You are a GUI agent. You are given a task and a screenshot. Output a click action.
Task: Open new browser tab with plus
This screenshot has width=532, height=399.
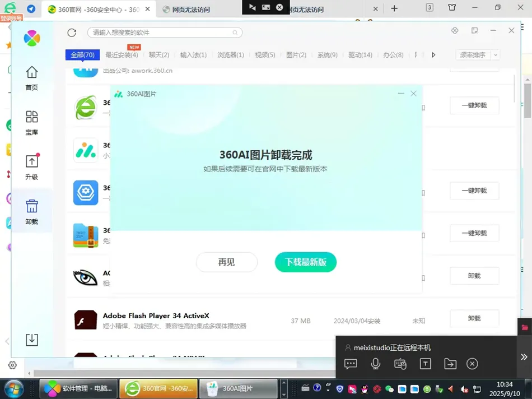pos(394,8)
